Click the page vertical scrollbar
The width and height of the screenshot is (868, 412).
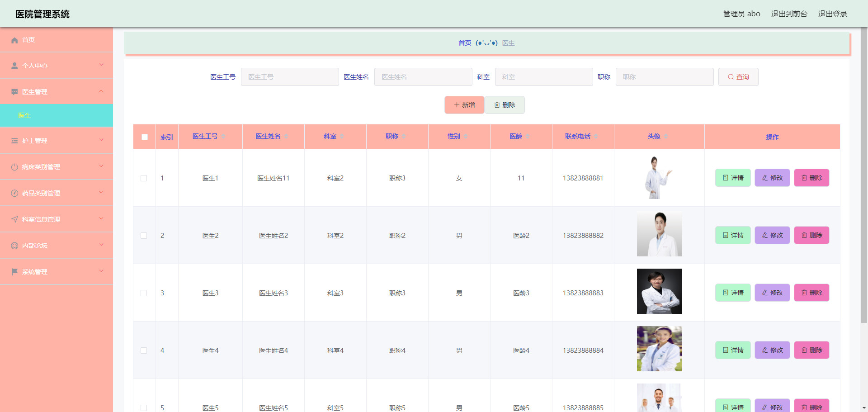click(864, 175)
